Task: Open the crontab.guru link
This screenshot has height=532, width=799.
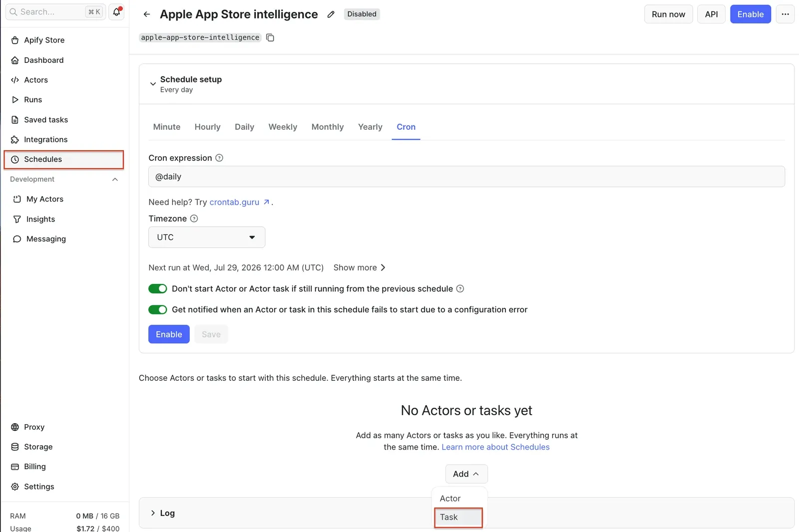Action: point(239,202)
